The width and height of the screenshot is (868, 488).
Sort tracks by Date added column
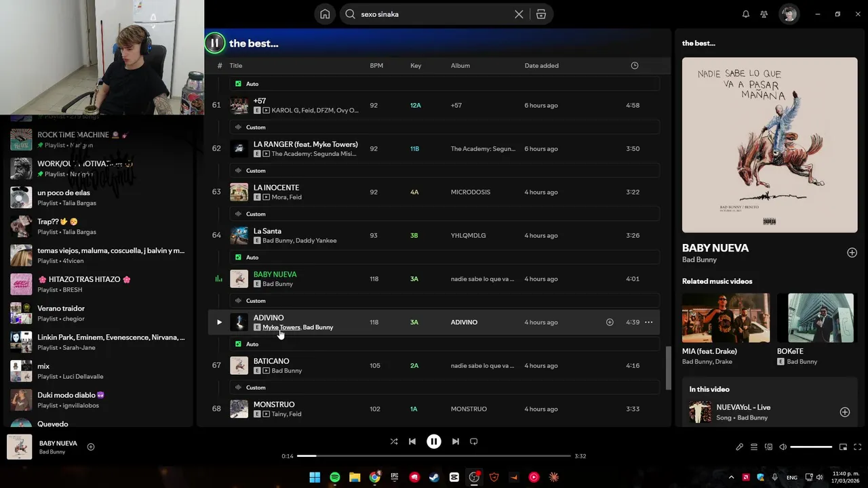click(542, 66)
